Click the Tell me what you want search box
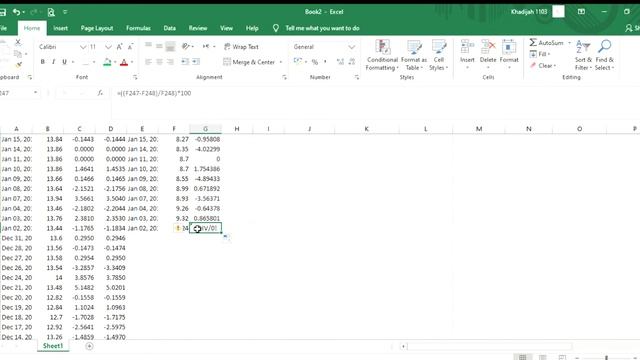 (322, 28)
